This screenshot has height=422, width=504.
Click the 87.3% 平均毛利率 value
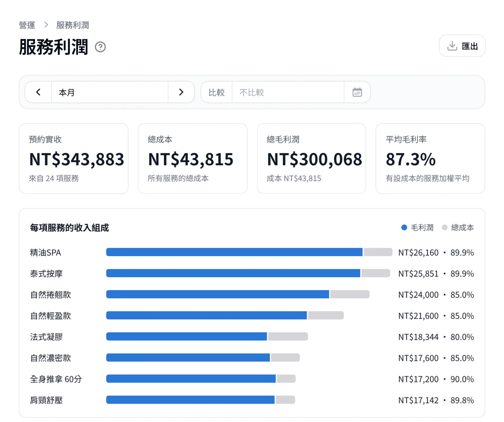tap(411, 159)
